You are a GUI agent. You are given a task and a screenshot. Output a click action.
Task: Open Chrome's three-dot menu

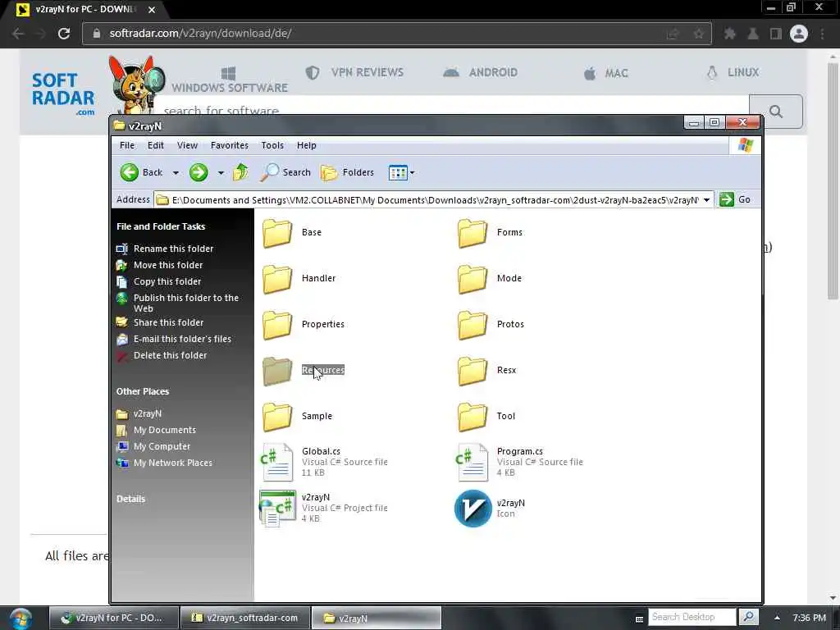pos(822,34)
